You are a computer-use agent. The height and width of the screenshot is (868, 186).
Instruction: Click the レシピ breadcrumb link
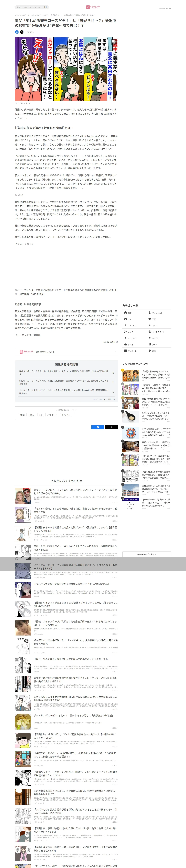click(x=24, y=15)
